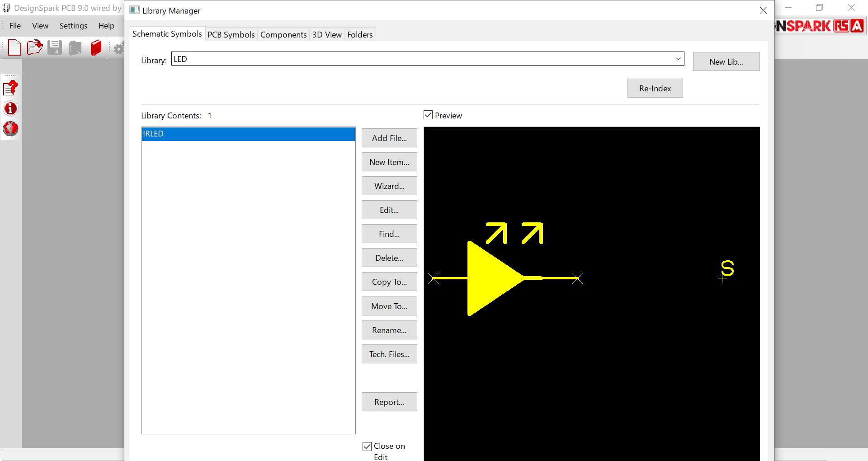
Task: Click the red globe web sidebar icon
Action: (10, 129)
